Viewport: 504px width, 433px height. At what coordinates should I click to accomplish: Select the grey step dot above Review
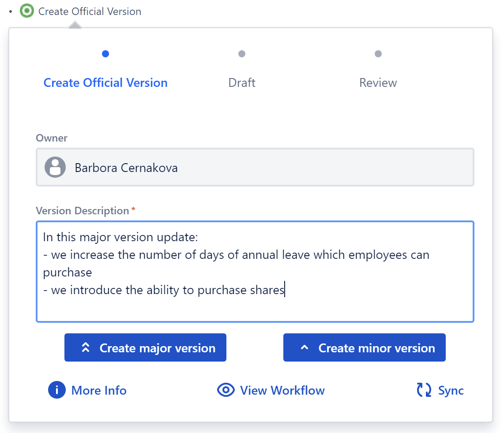(x=378, y=54)
